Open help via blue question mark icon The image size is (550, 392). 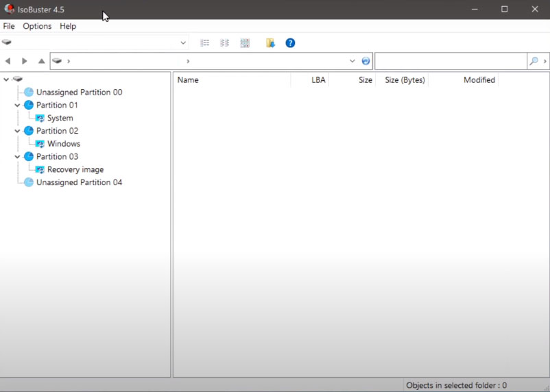pyautogui.click(x=290, y=43)
